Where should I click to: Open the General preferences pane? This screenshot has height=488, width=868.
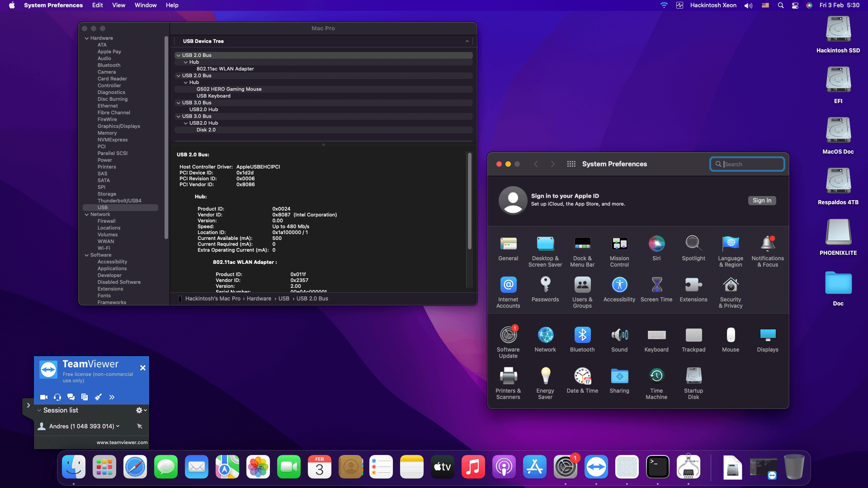[508, 249]
